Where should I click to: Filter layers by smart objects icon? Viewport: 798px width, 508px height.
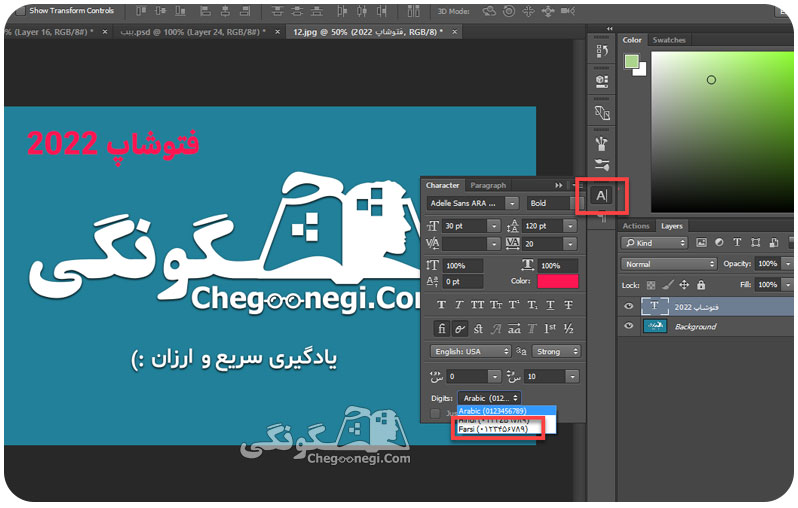click(x=774, y=243)
